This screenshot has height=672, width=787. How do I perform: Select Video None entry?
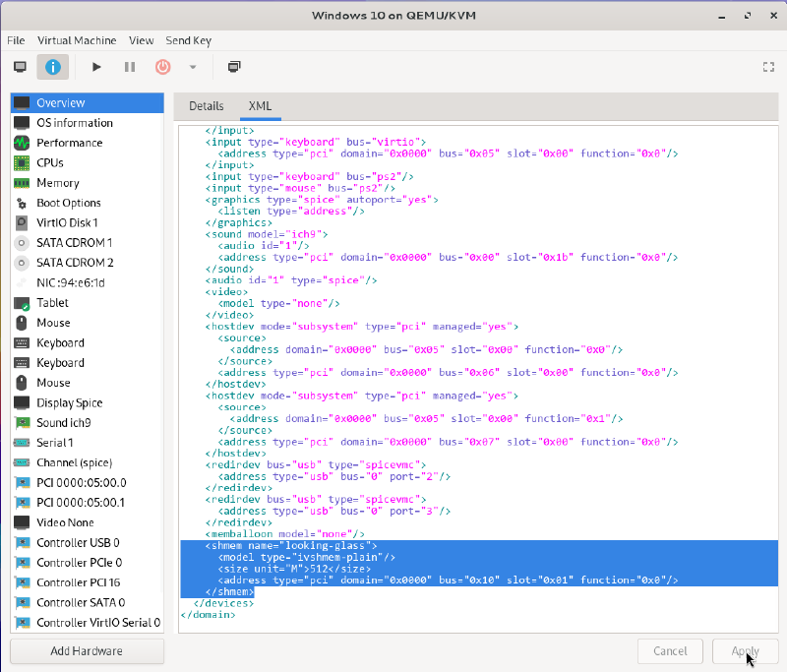click(88, 523)
